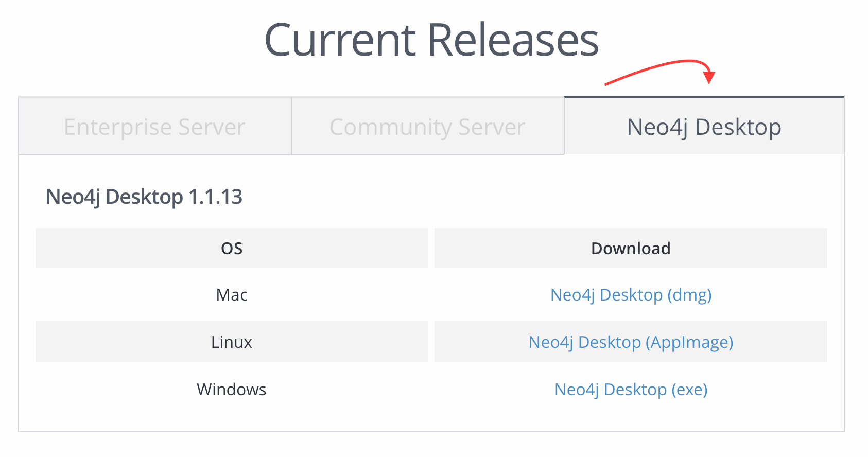
Task: Click the dark active-tab line above Neo4j Desktop
Action: pyautogui.click(x=704, y=96)
